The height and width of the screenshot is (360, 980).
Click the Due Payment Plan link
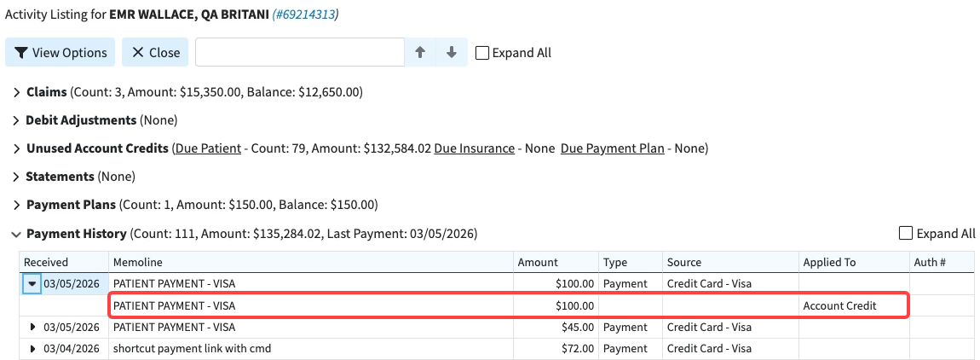(x=612, y=148)
